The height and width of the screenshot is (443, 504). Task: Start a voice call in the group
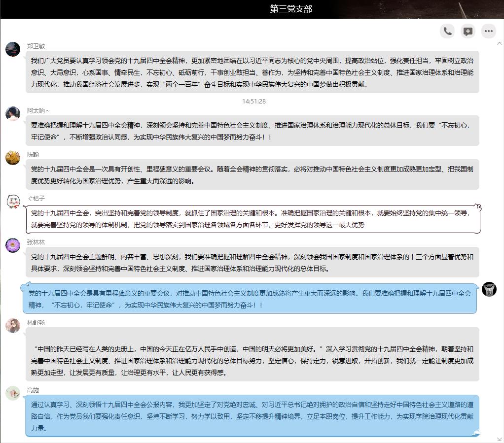click(447, 31)
